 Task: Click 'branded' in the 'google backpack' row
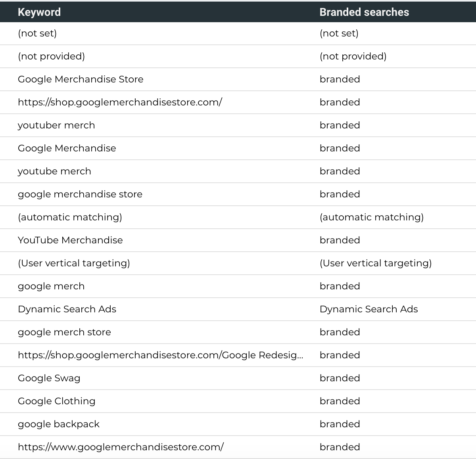coord(340,424)
